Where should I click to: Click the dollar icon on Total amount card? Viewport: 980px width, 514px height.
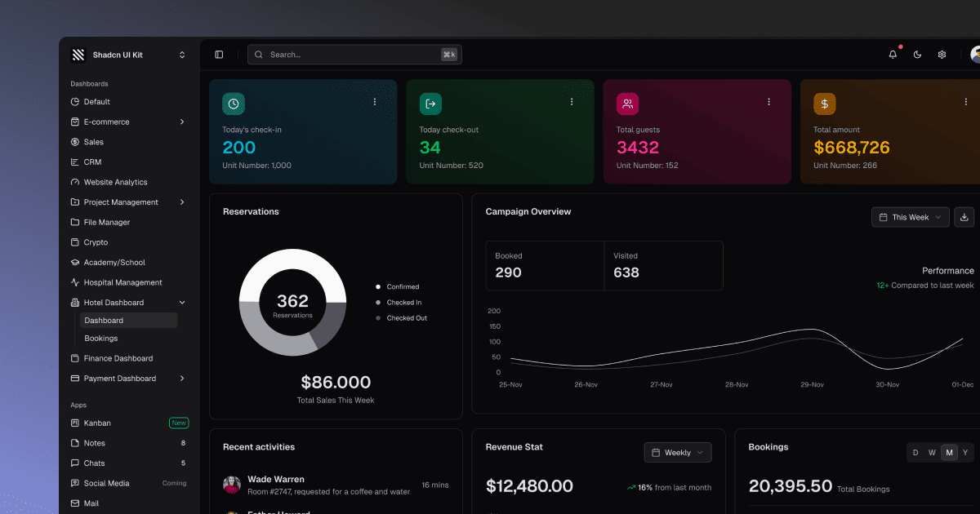tap(824, 104)
